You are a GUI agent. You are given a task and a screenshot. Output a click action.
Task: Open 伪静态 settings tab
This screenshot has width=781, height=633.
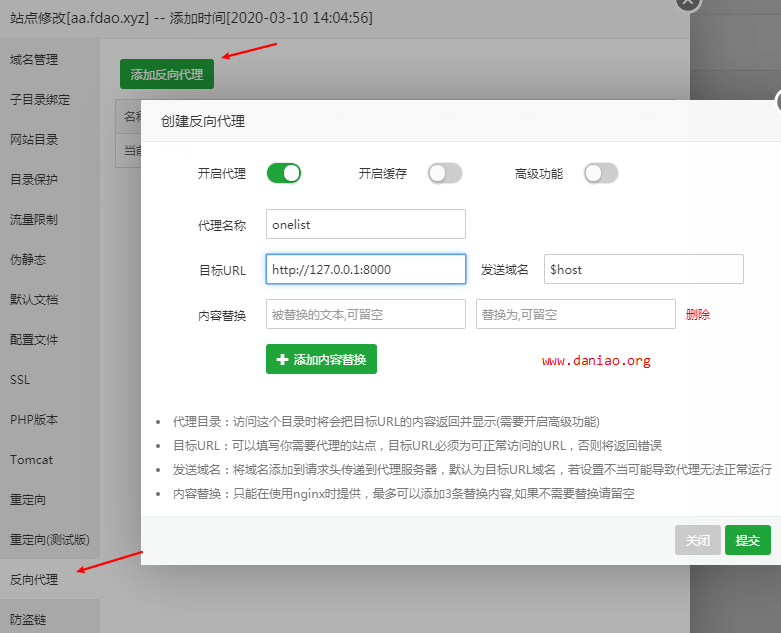[x=50, y=259]
